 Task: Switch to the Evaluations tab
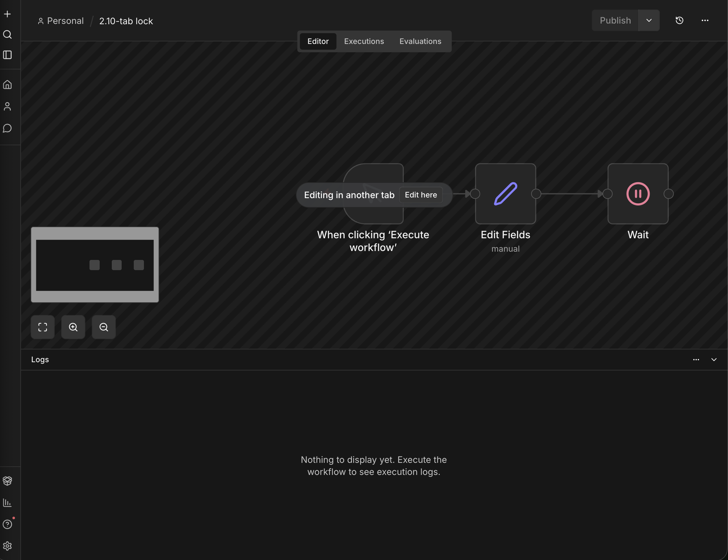tap(420, 41)
